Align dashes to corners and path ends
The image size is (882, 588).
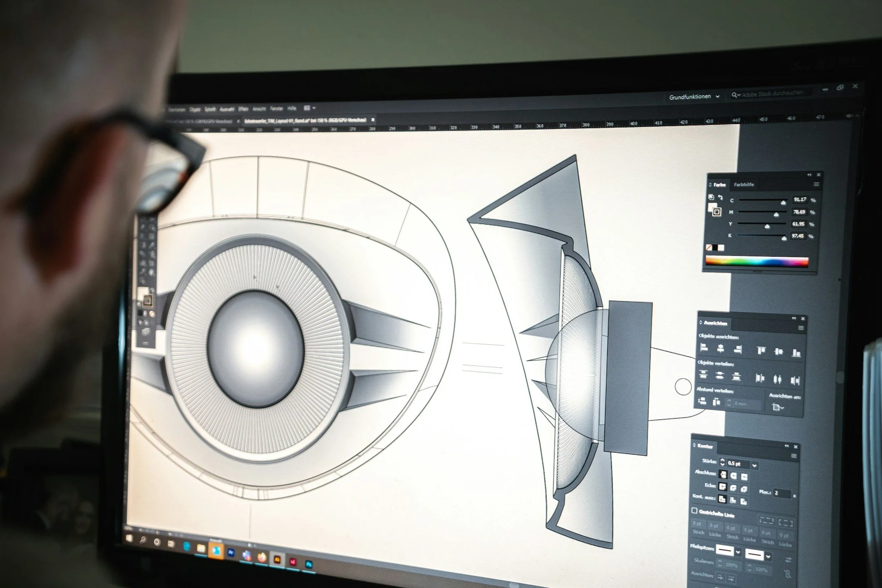(786, 523)
